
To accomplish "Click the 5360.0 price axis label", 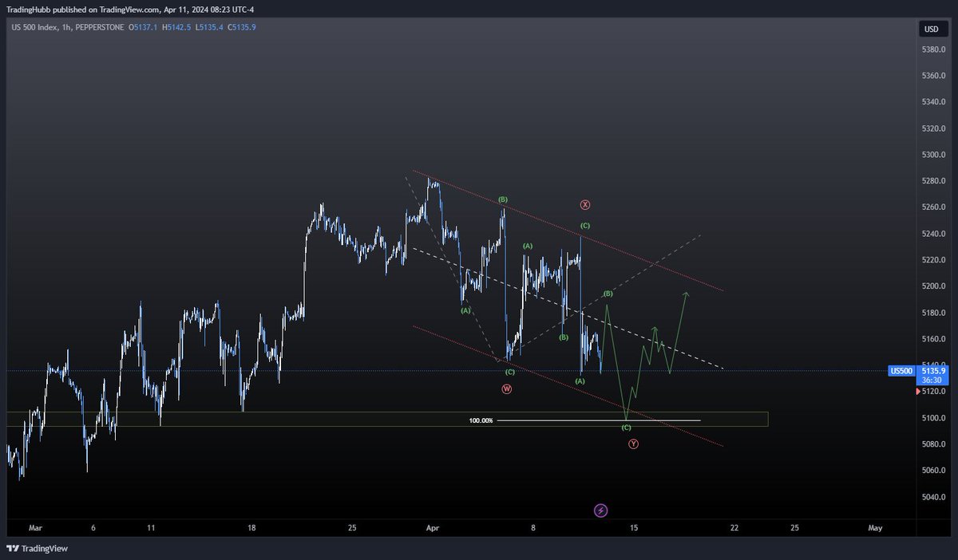I will point(934,76).
